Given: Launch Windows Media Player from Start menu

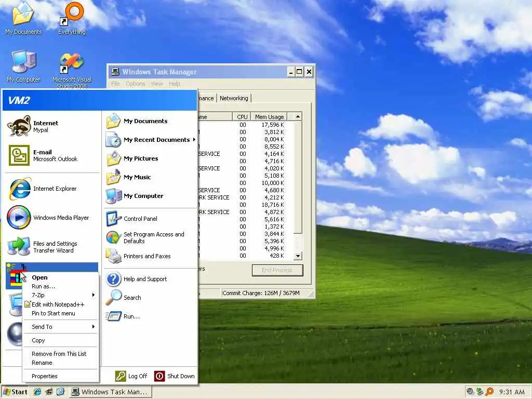Looking at the screenshot, I should click(51, 218).
